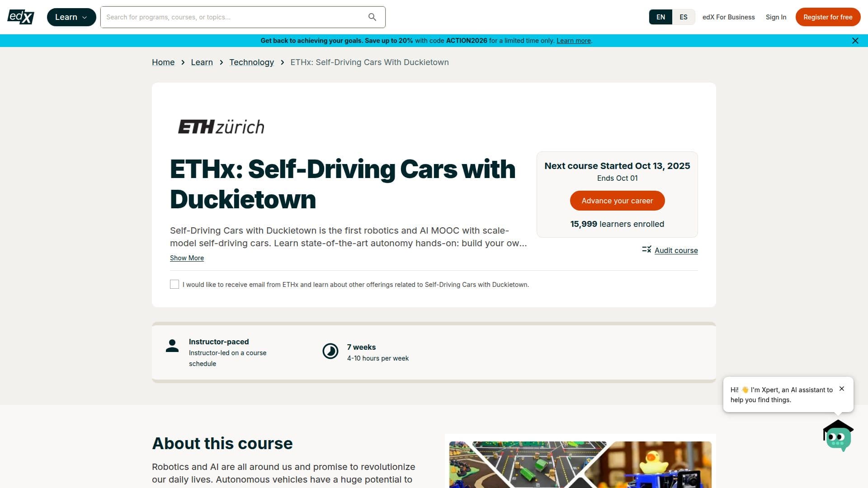Click the Audit course link

pos(676,250)
